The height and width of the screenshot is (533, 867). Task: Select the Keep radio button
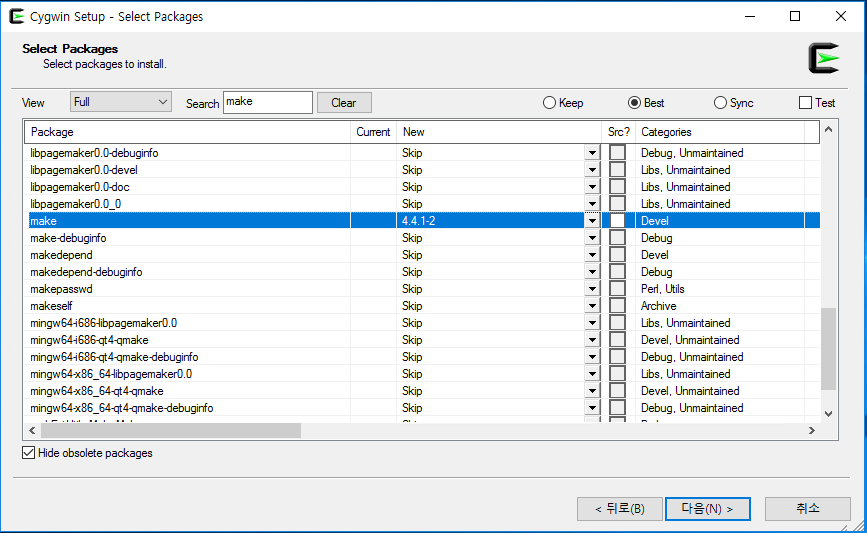tap(563, 103)
